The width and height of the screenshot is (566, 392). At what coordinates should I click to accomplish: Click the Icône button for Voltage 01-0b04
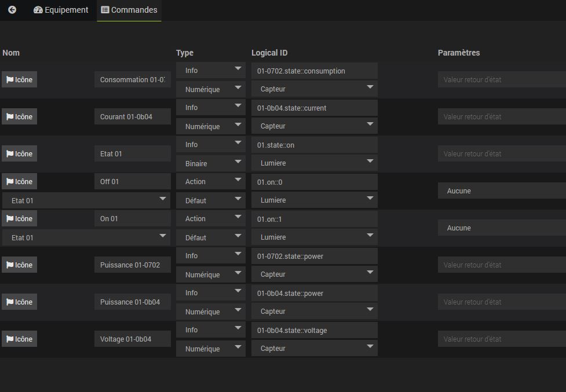(x=20, y=339)
